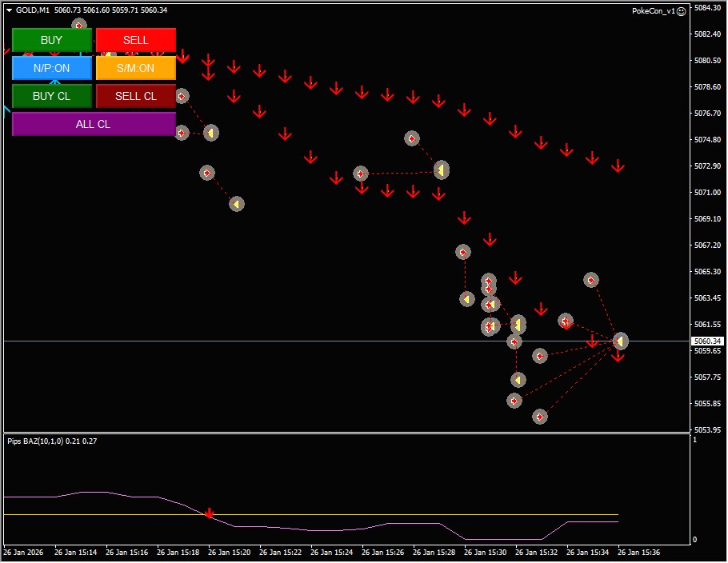728x563 pixels.
Task: Close sell positions with SELL CL
Action: (135, 96)
